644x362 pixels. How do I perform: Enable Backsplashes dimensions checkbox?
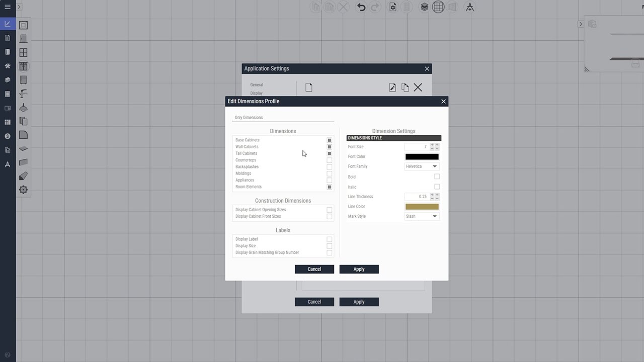point(330,167)
